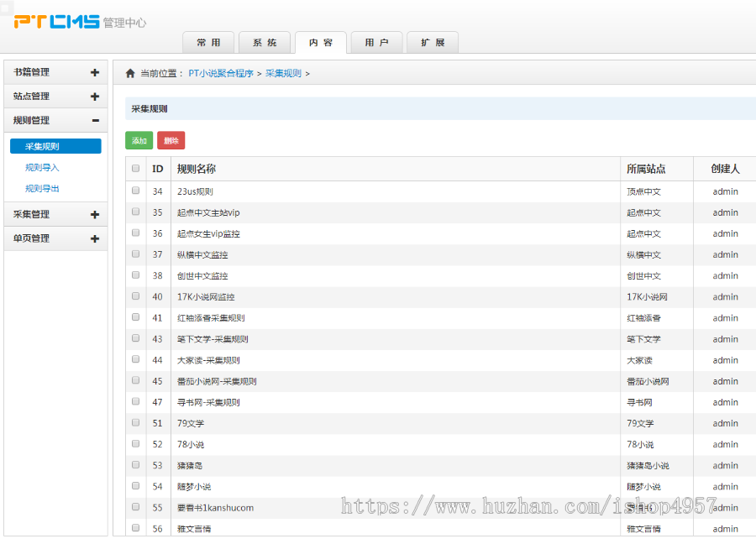Image resolution: width=756 pixels, height=544 pixels.
Task: Check the box for row ID 35
Action: pyautogui.click(x=135, y=212)
